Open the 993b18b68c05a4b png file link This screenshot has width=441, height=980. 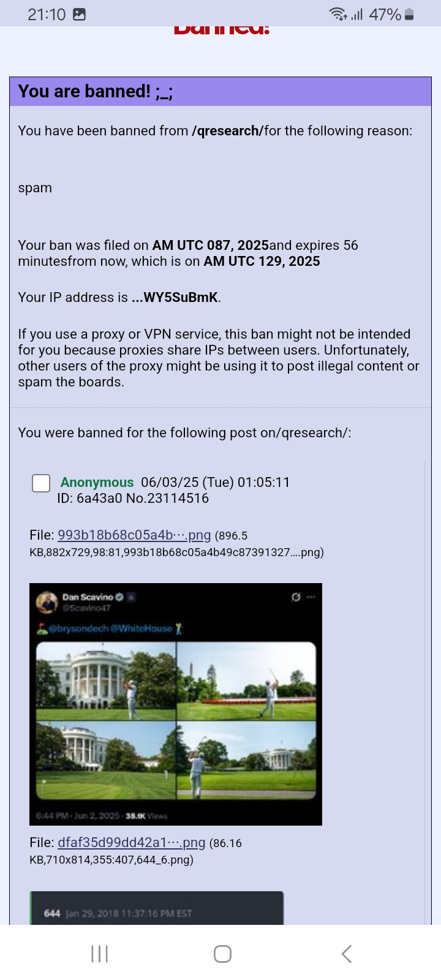coord(134,535)
